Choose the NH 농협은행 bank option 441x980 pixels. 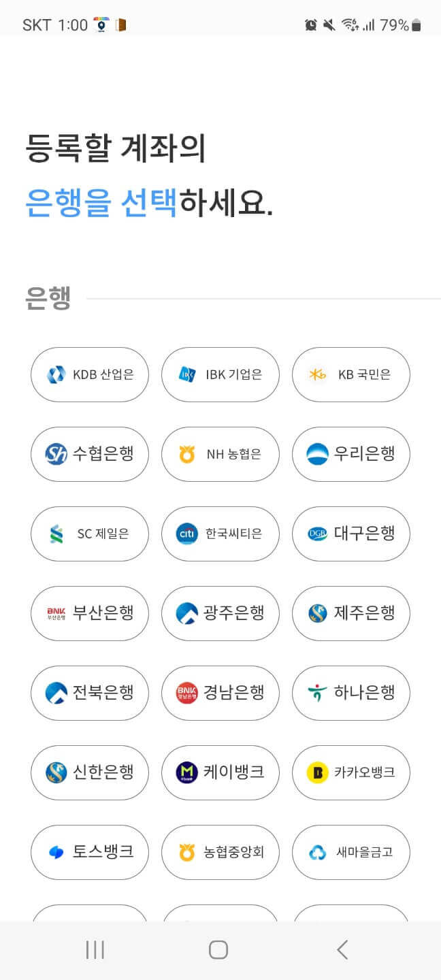tap(220, 454)
